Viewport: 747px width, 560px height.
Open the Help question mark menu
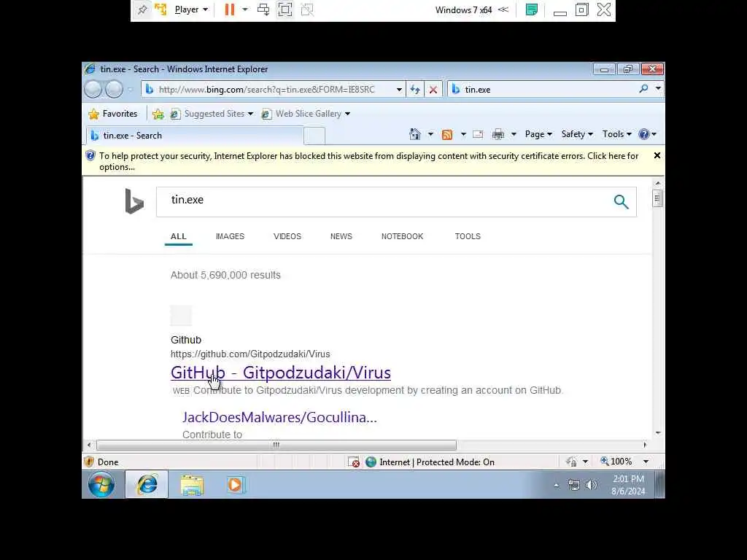648,134
